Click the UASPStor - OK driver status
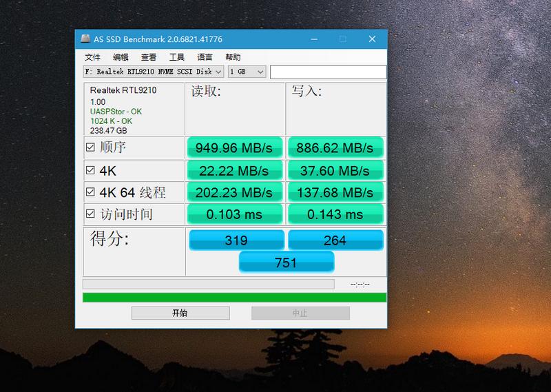Image resolution: width=551 pixels, height=392 pixels. click(116, 112)
